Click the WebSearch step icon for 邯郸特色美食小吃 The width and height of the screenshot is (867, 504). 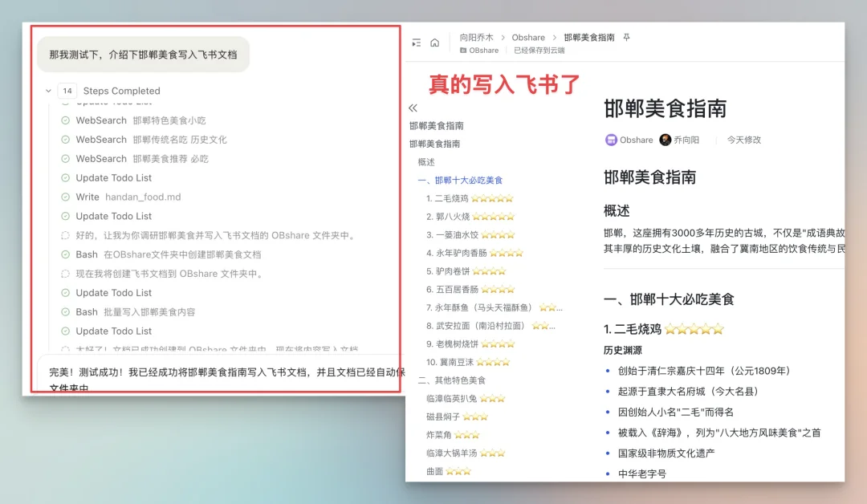65,120
